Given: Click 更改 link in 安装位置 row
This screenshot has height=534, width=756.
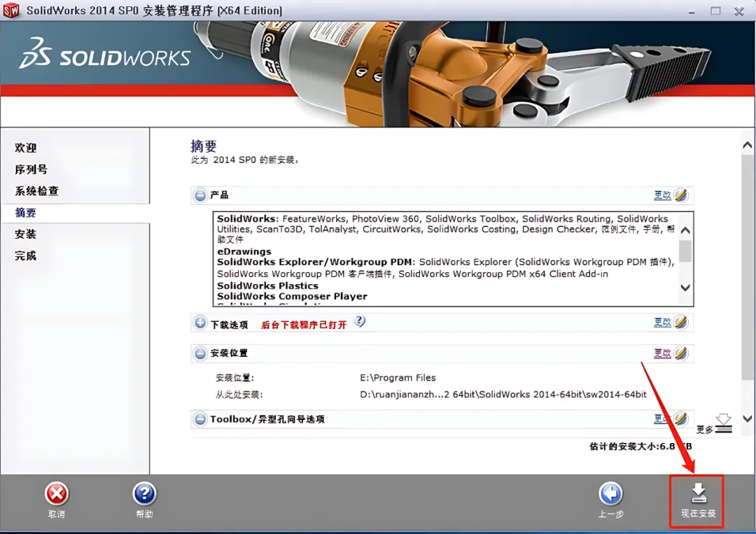Looking at the screenshot, I should point(662,353).
